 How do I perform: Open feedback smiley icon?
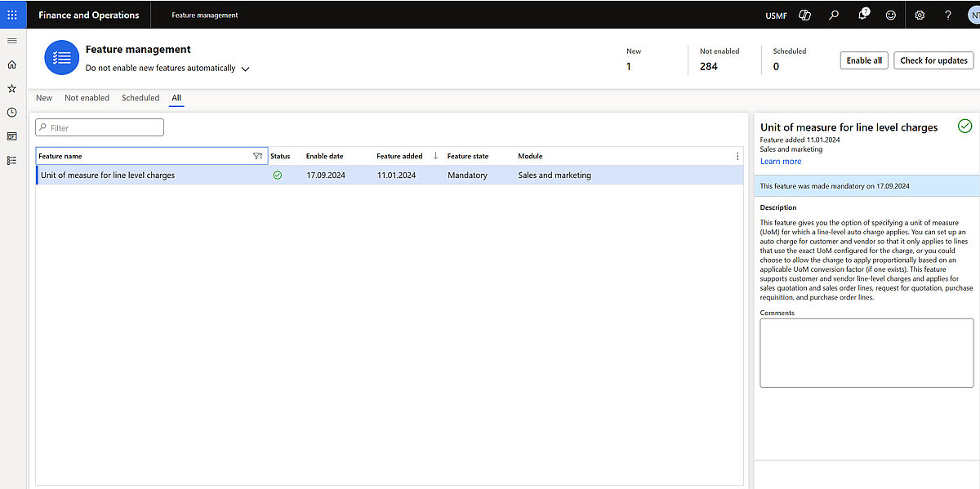point(891,15)
